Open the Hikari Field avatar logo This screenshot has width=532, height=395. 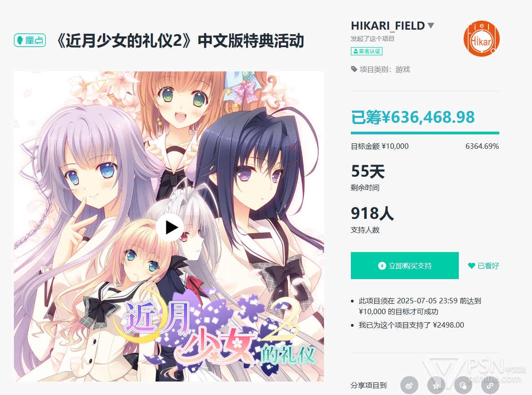[481, 39]
